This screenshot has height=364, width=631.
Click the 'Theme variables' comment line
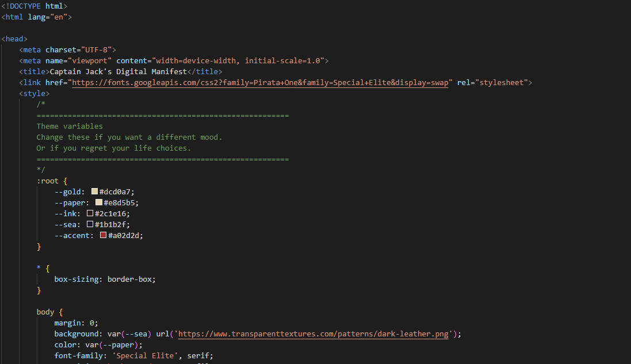point(70,126)
